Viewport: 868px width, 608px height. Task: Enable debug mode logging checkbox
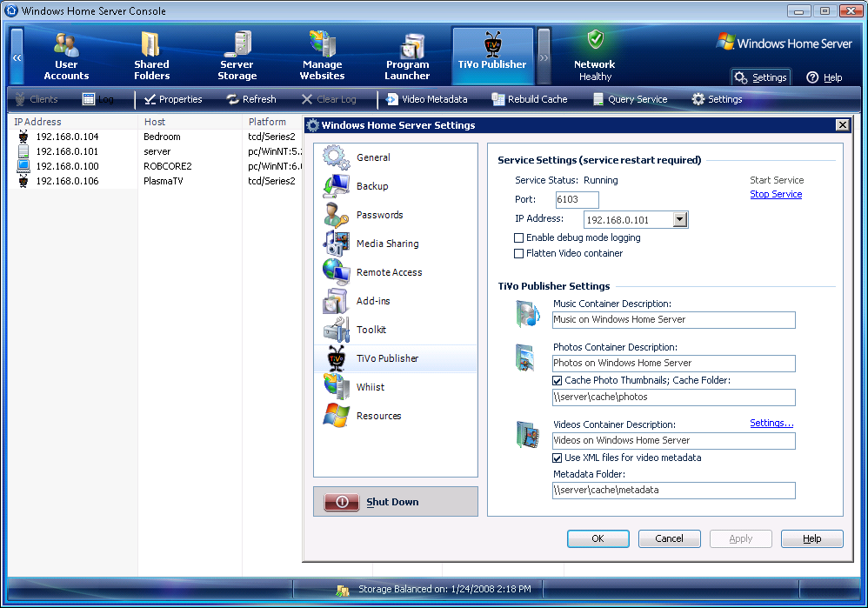(x=518, y=237)
